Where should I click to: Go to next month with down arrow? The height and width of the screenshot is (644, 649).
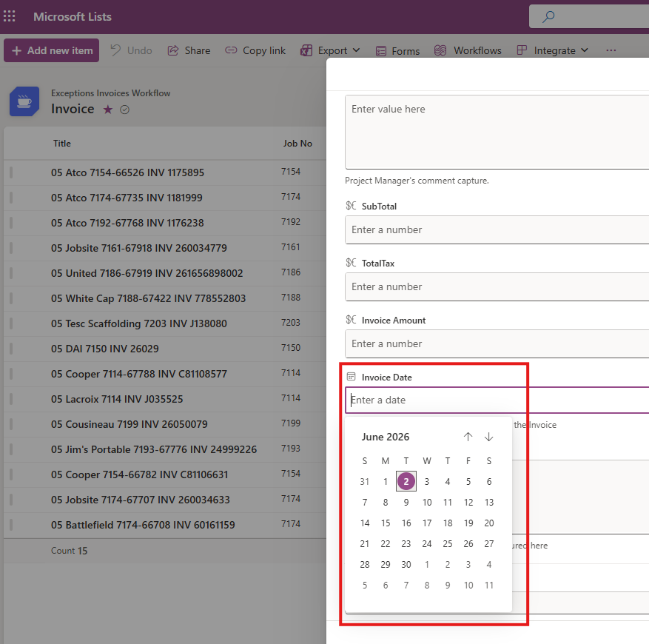489,437
